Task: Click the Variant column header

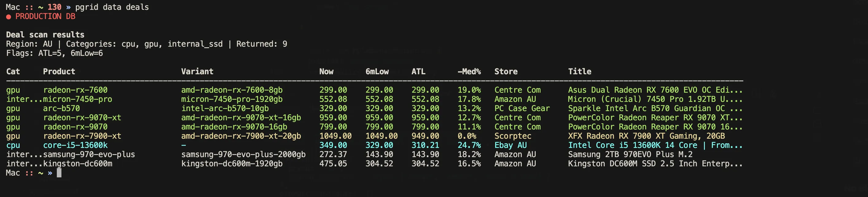Action: click(197, 71)
